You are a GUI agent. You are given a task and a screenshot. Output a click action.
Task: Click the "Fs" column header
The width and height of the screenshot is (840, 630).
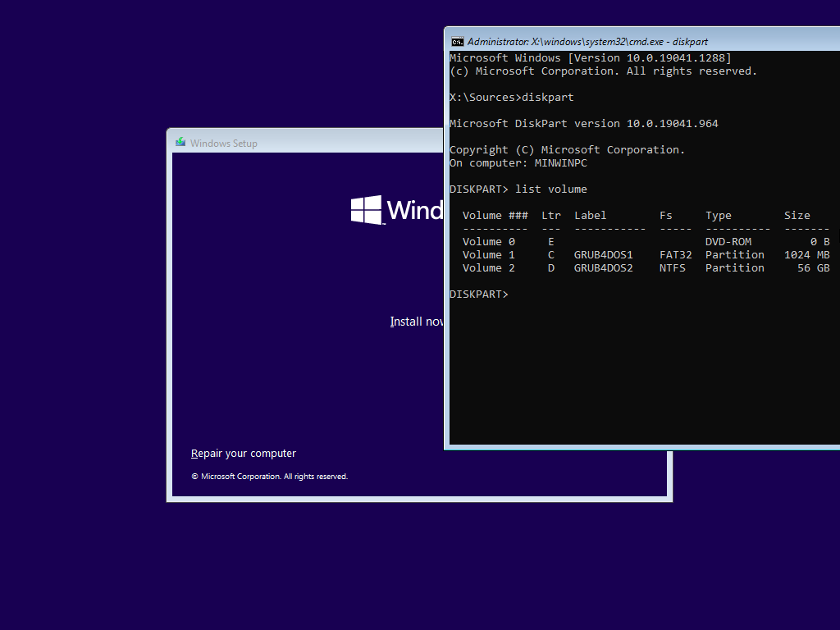pyautogui.click(x=666, y=216)
